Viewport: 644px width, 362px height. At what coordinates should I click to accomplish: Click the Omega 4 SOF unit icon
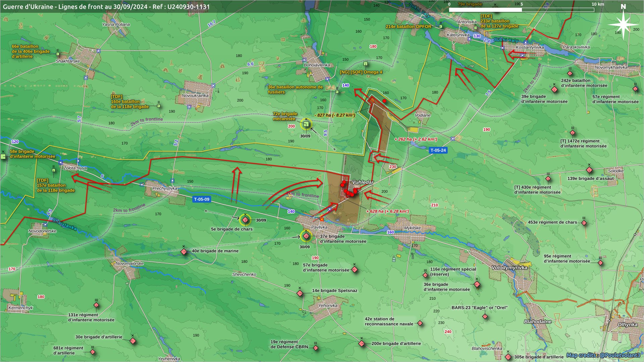(366, 64)
